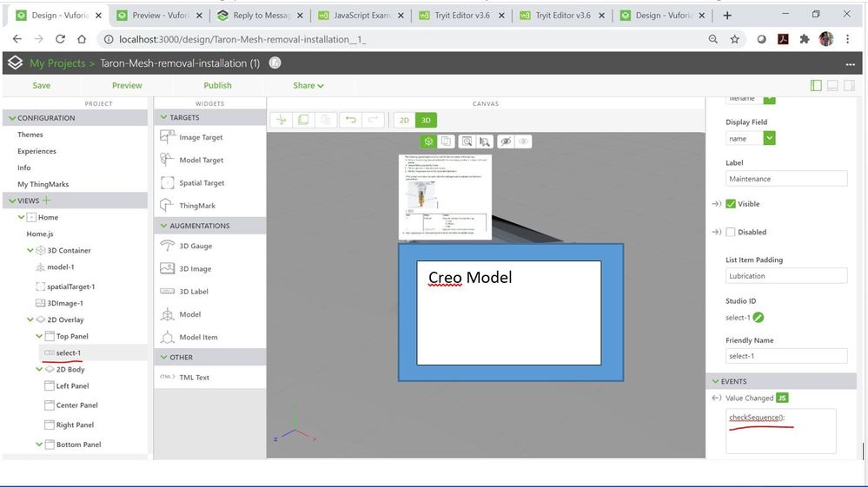Click the Vuforia Studio layers logo
Viewport: 868px width, 487px height.
tap(15, 63)
